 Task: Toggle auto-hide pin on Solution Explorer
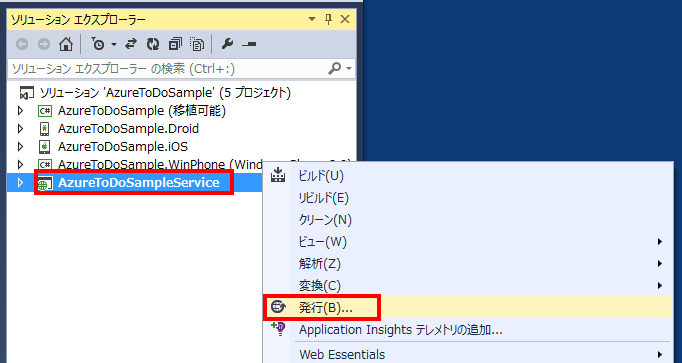pyautogui.click(x=328, y=19)
